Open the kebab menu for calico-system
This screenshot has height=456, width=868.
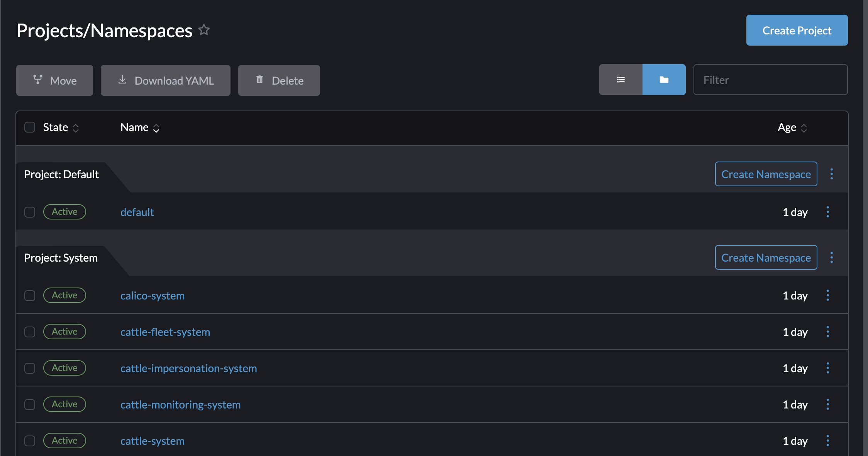click(x=828, y=295)
